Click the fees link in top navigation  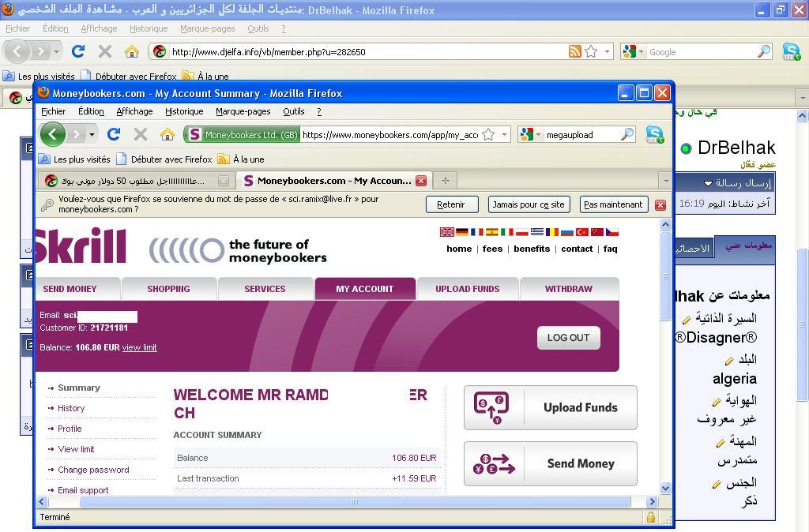[492, 249]
